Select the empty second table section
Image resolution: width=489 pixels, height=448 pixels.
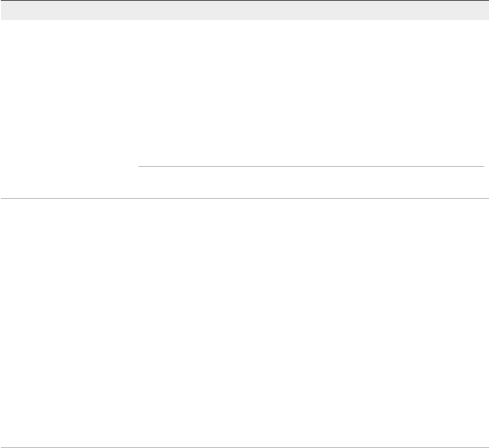244,165
